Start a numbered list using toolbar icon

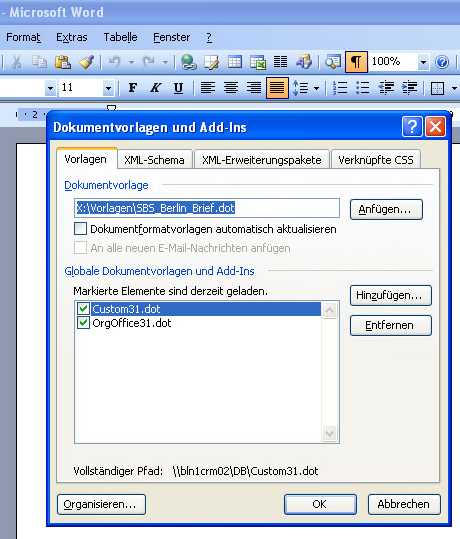(x=340, y=88)
